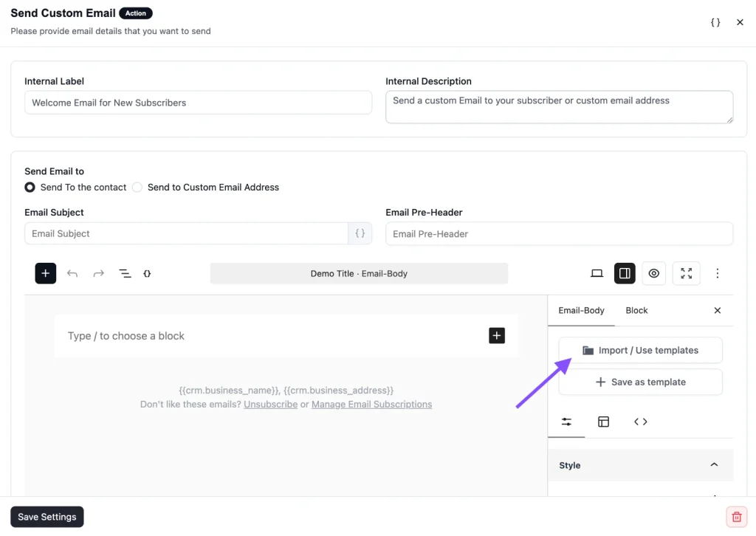Click the {{crm.business_name}} footer text

(x=229, y=390)
